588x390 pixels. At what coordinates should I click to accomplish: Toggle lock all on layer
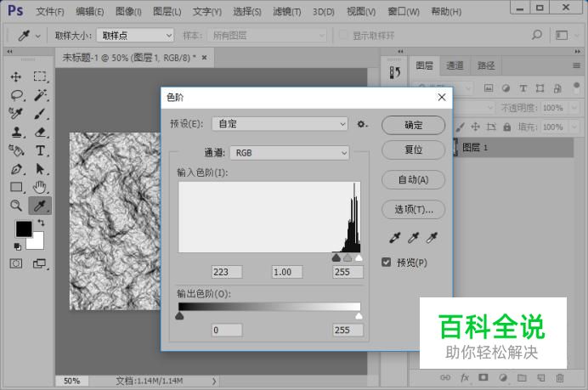(507, 127)
